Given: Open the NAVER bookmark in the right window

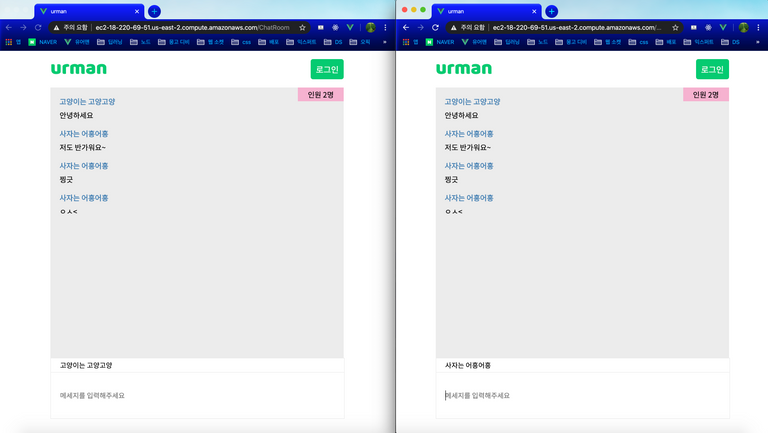Looking at the screenshot, I should pos(440,42).
